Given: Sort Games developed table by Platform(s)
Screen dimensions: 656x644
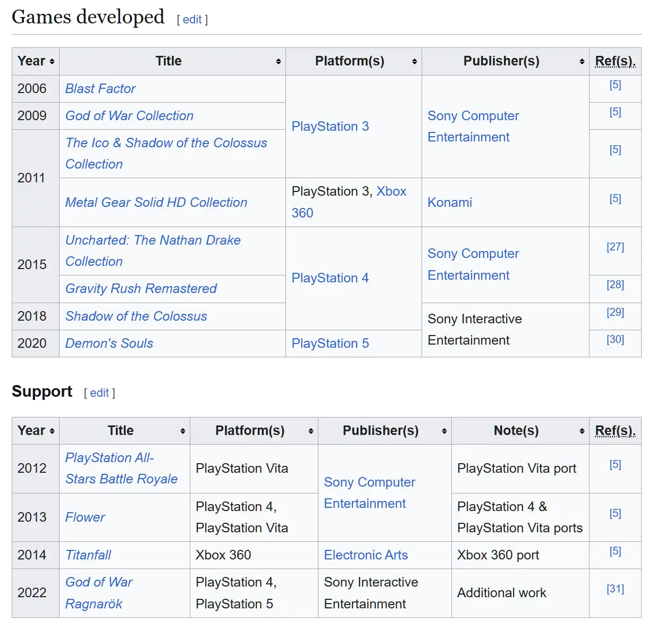Looking at the screenshot, I should [414, 62].
